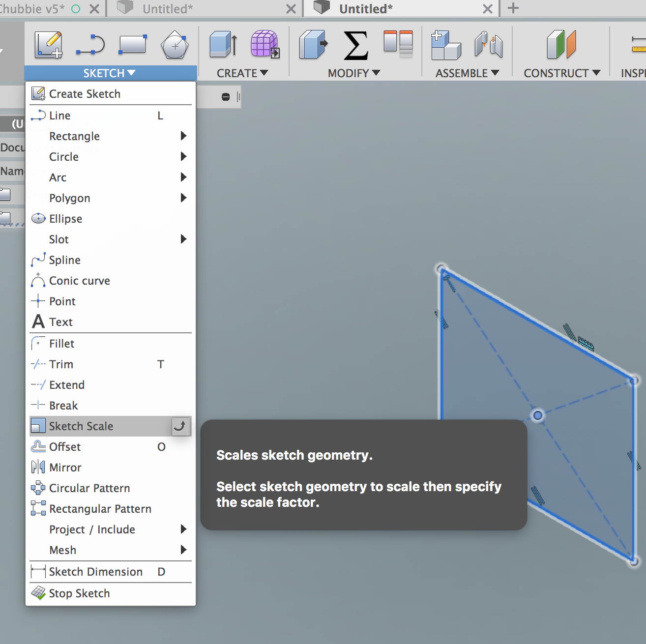Select the Offset Plane construct icon
This screenshot has width=646, height=644.
[x=561, y=45]
